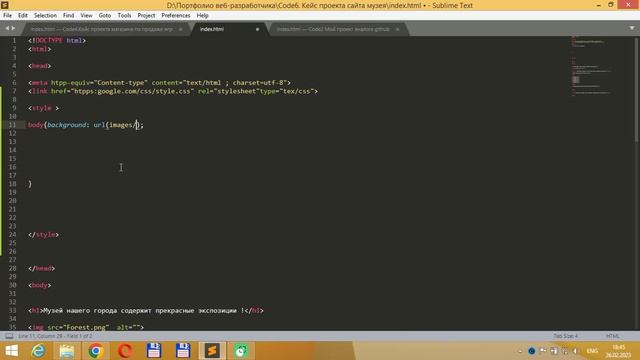
Task: Click the DOCTYPE html line
Action: 57,40
